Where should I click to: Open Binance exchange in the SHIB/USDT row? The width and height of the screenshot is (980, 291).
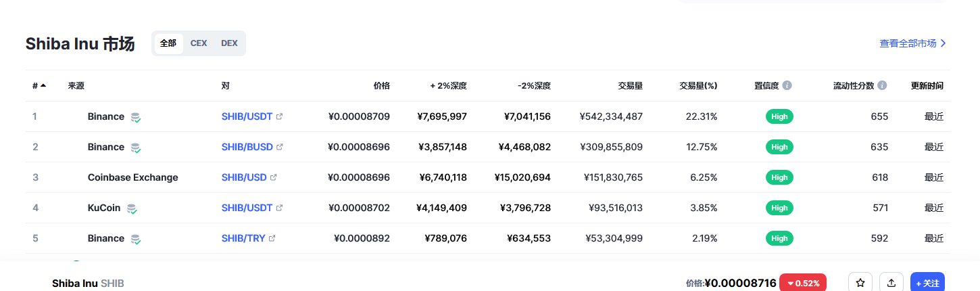[106, 116]
